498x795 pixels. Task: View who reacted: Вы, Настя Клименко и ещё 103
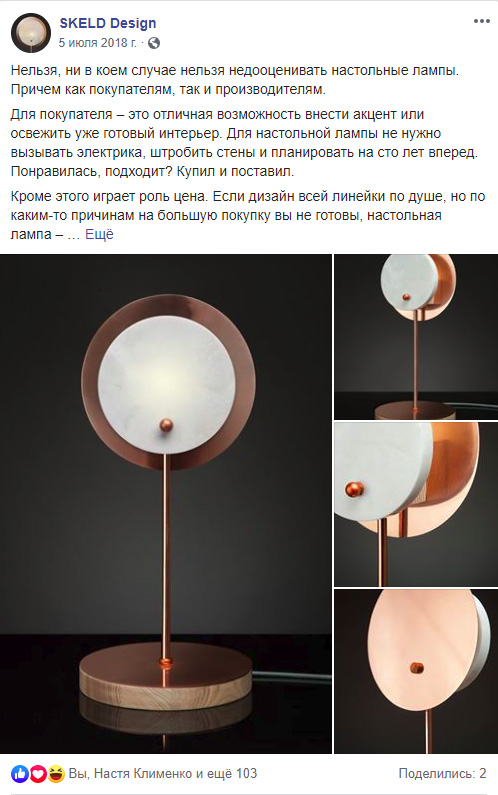click(163, 774)
